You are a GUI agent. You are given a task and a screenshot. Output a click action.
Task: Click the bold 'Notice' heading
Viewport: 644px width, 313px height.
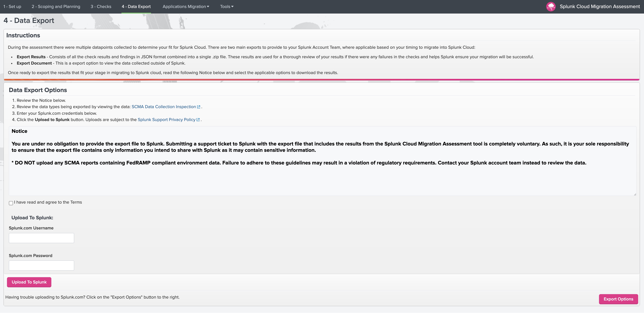point(20,131)
